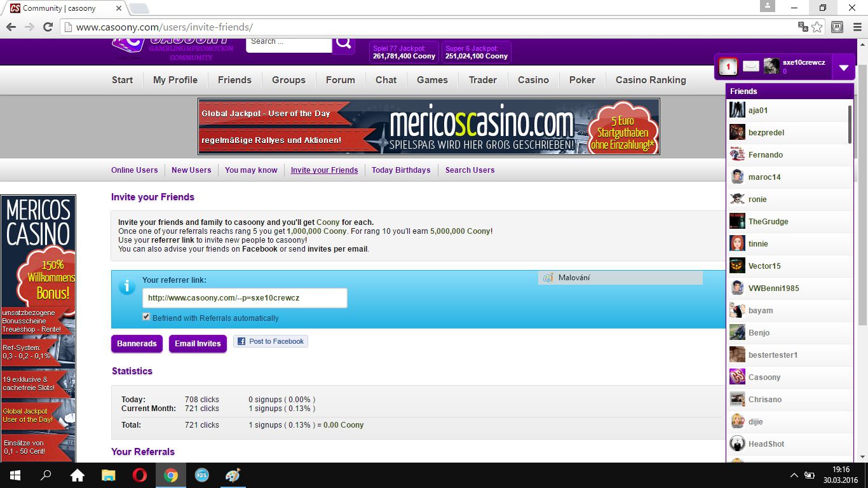This screenshot has height=488, width=868.
Task: Bookmark page using the star icon
Action: (x=817, y=27)
